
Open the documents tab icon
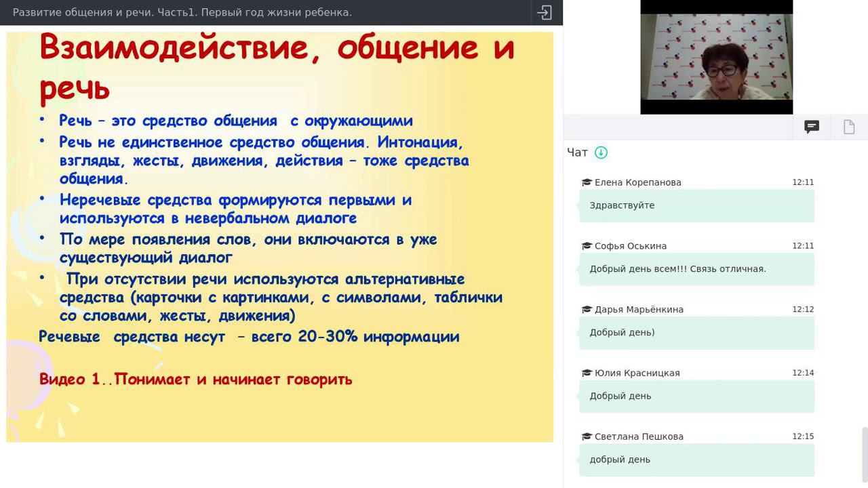pyautogui.click(x=849, y=127)
